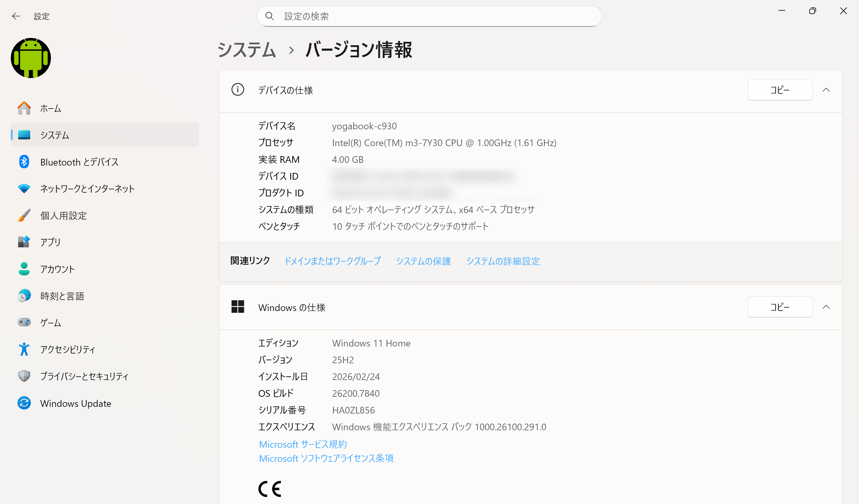This screenshot has width=859, height=504.
Task: Click the Accessibility figure icon
Action: click(x=24, y=349)
